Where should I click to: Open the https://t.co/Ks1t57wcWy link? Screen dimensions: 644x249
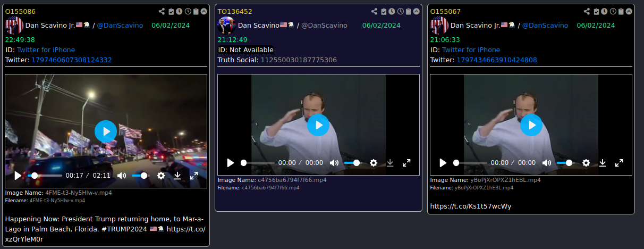point(471,206)
